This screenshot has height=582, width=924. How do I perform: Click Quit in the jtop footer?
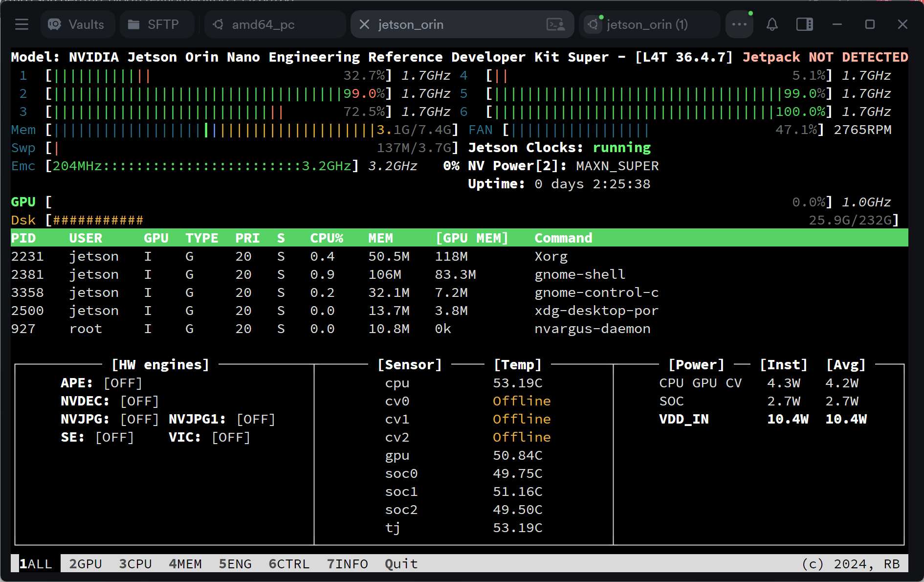tap(401, 564)
